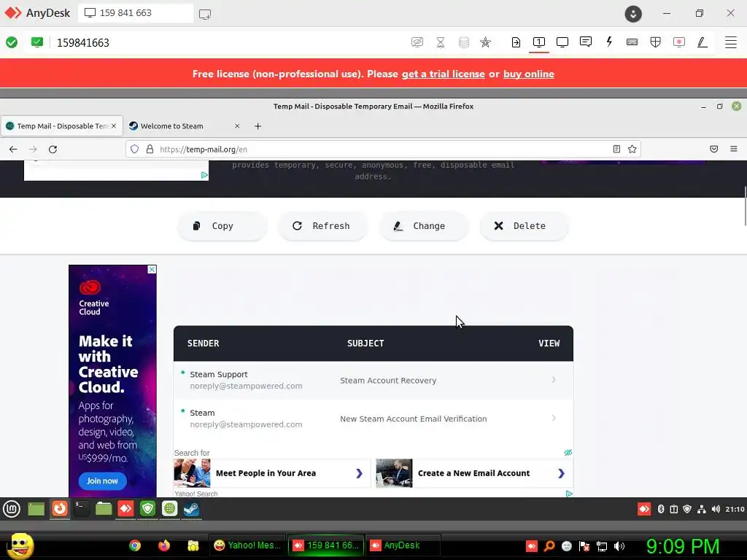Click the hourglass icon in AnyDesk toolbar
The height and width of the screenshot is (560, 747).
pos(441,42)
